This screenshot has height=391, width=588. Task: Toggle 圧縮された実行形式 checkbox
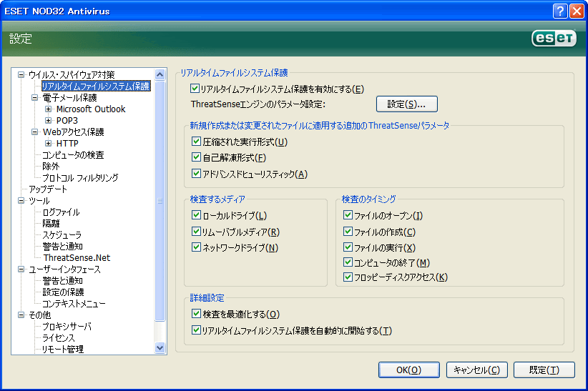tap(196, 142)
